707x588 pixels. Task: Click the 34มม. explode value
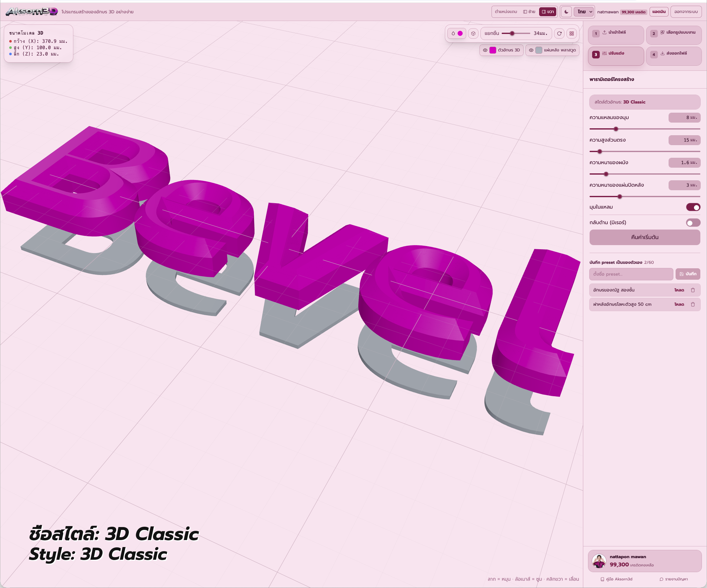(x=540, y=33)
